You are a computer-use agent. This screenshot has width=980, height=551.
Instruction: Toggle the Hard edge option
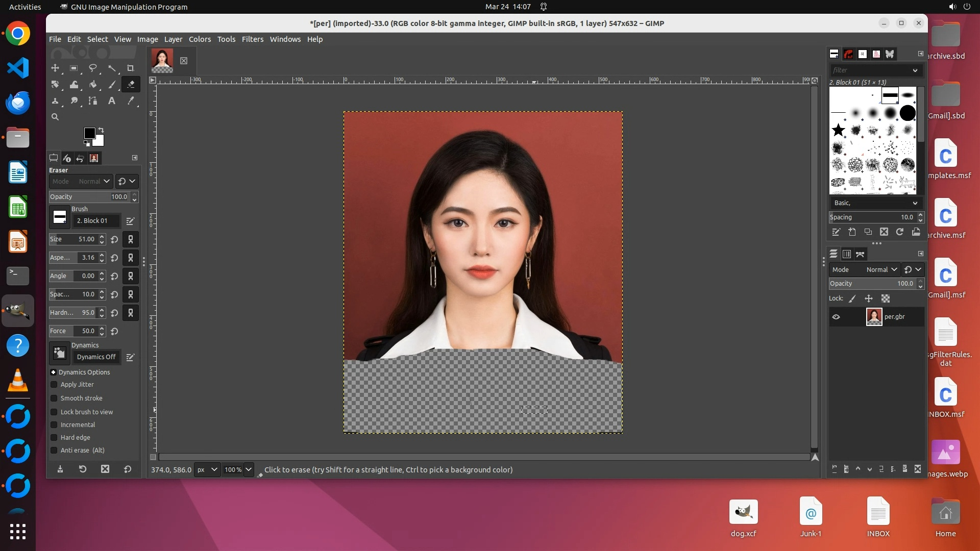(54, 438)
